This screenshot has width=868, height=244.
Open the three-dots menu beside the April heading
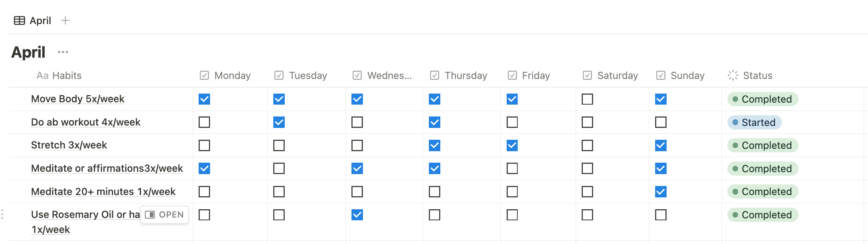pyautogui.click(x=63, y=52)
